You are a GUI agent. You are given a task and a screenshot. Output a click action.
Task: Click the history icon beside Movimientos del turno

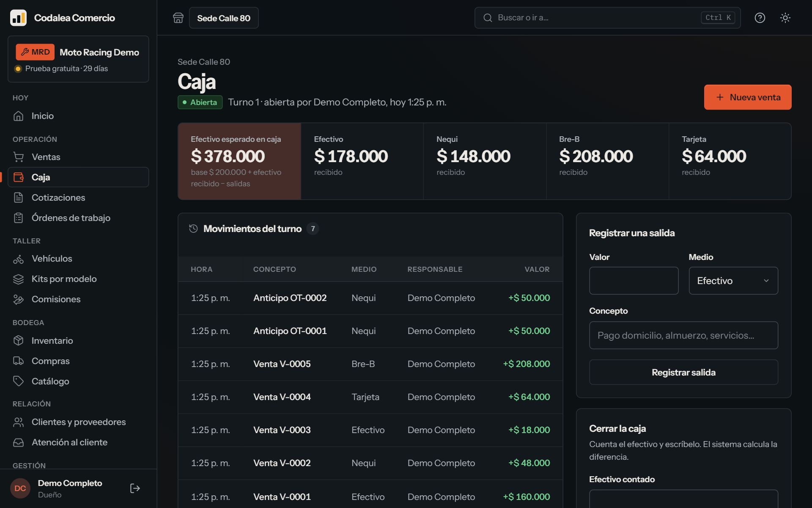click(193, 229)
